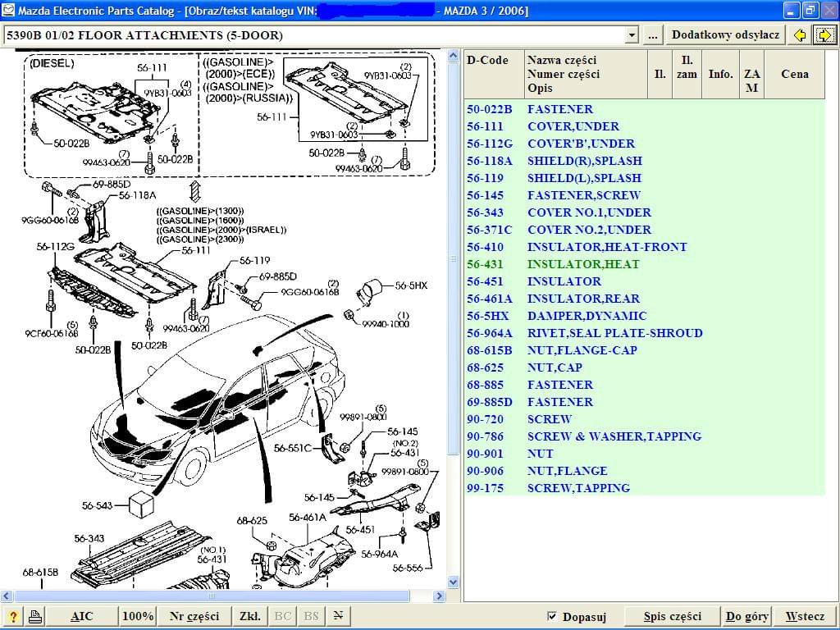Click the Mazda catalog title bar icon
The image size is (840, 630).
tap(8, 10)
